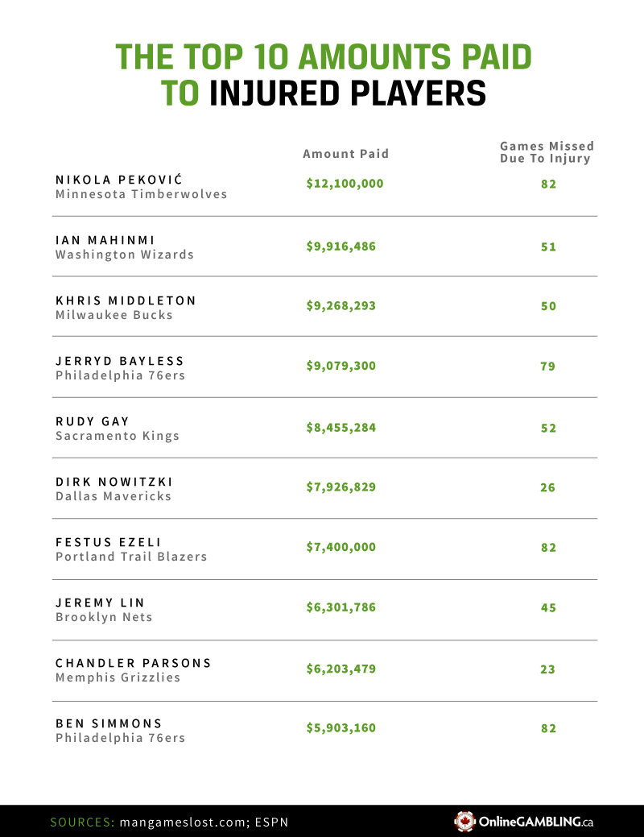Click the Nikola Peković player name

pos(119,179)
